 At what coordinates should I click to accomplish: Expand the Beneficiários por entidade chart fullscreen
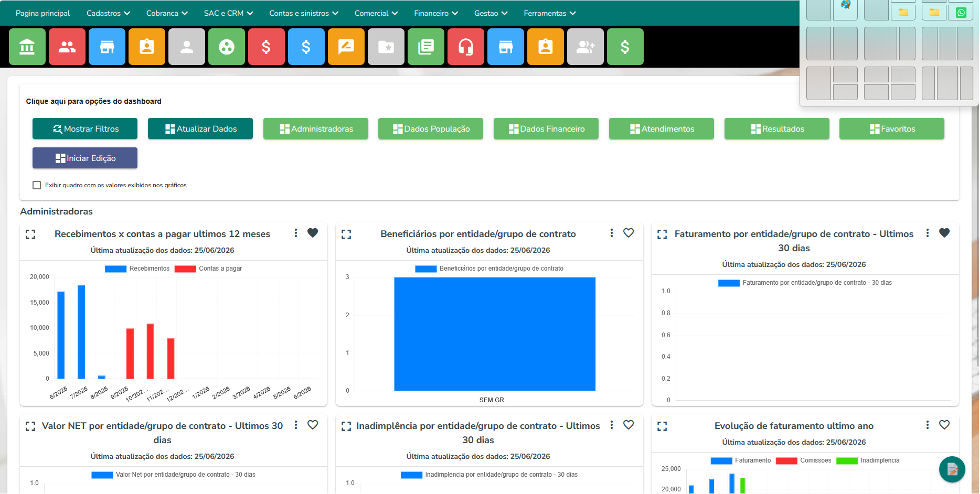(346, 234)
